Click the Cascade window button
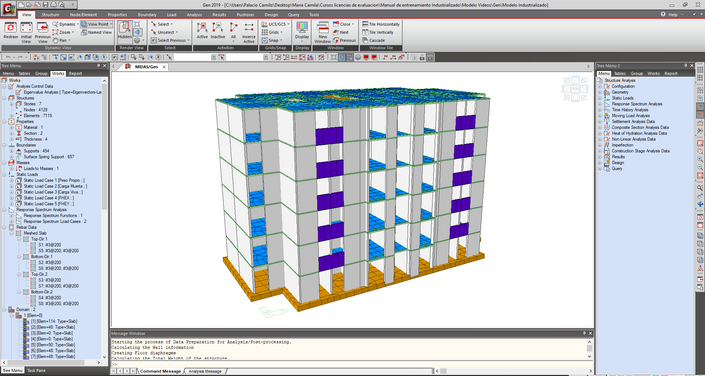705x376 pixels. (x=374, y=40)
